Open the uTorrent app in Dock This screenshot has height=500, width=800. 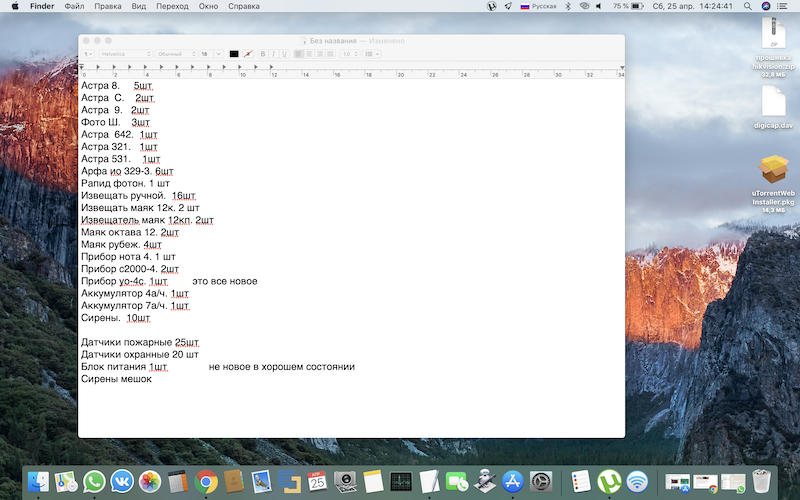point(608,482)
